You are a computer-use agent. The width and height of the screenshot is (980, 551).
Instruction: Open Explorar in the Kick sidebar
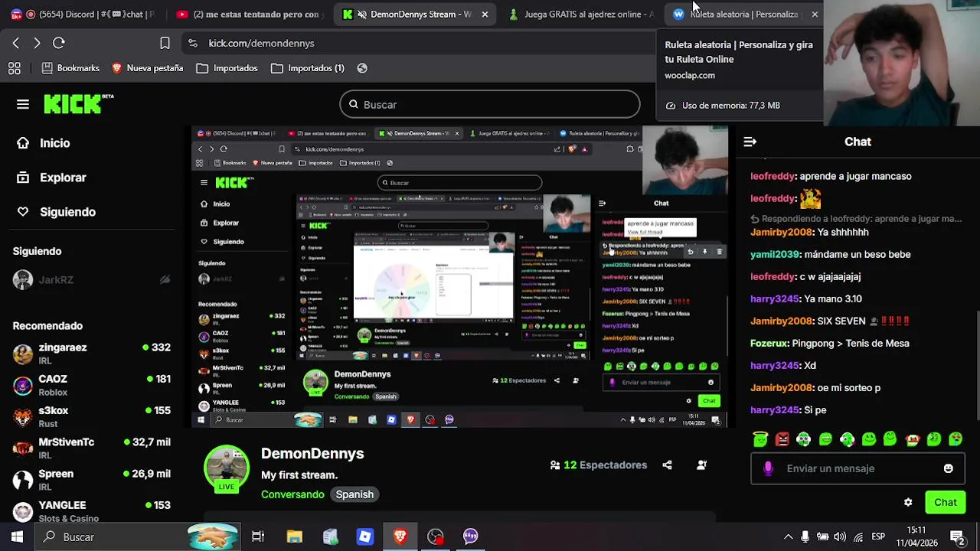click(x=51, y=178)
